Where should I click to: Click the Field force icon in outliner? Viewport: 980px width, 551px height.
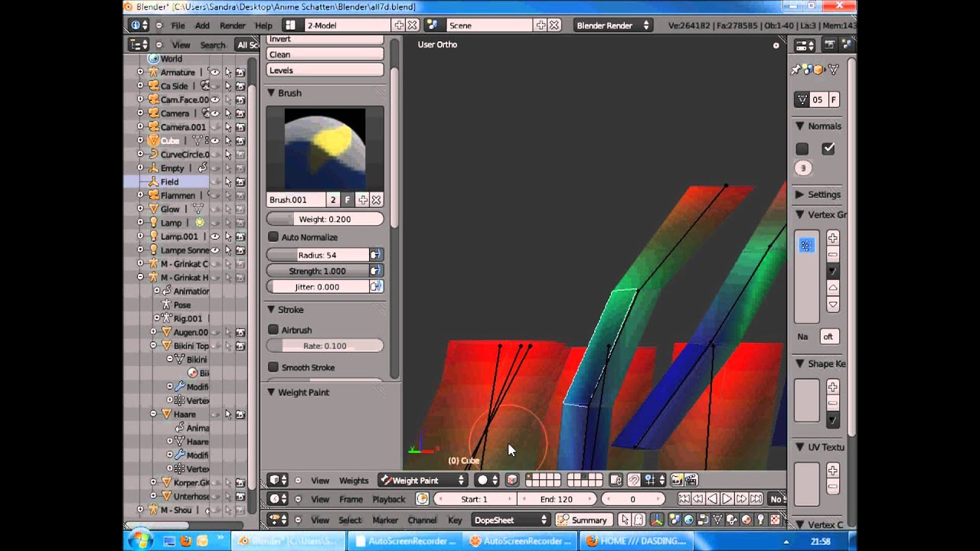[153, 182]
